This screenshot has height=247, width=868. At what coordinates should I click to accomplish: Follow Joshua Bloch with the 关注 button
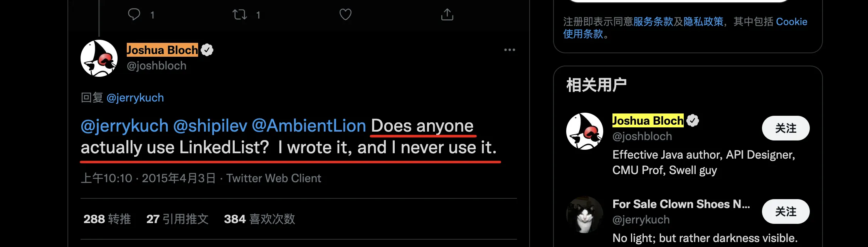tap(786, 128)
